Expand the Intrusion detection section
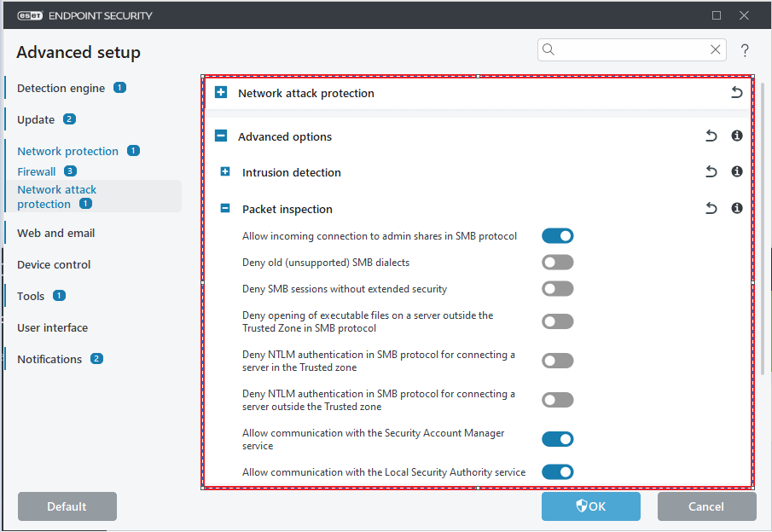772x532 pixels. 225,172
